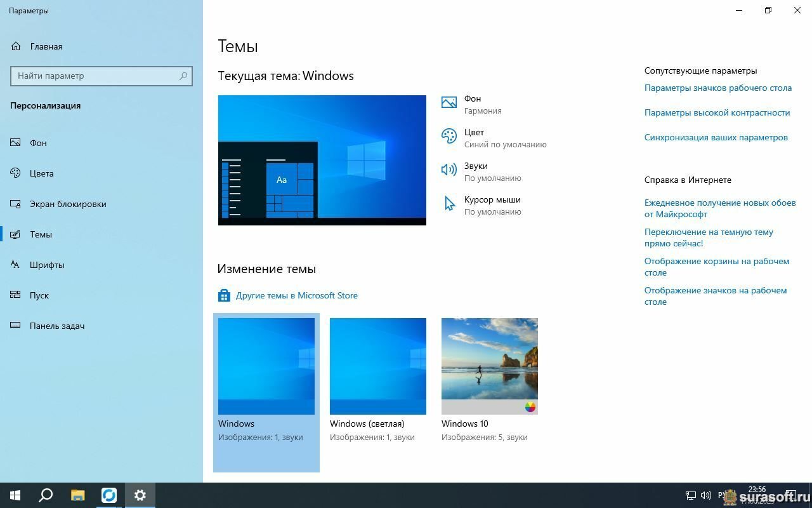Open the blue circular app in the taskbar
This screenshot has height=508, width=812.
(x=109, y=495)
